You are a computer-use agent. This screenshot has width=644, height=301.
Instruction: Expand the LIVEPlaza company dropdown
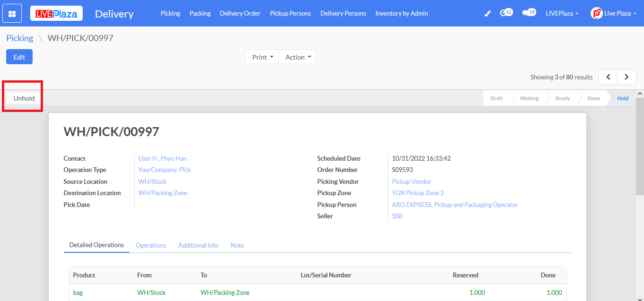(x=562, y=13)
